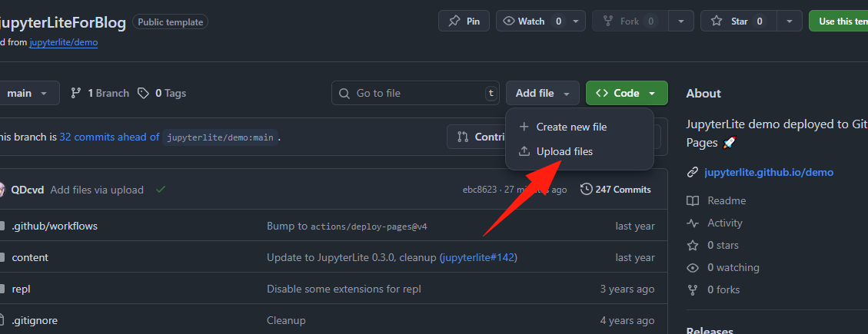Click the fork icon beside 0 forks

click(x=693, y=289)
